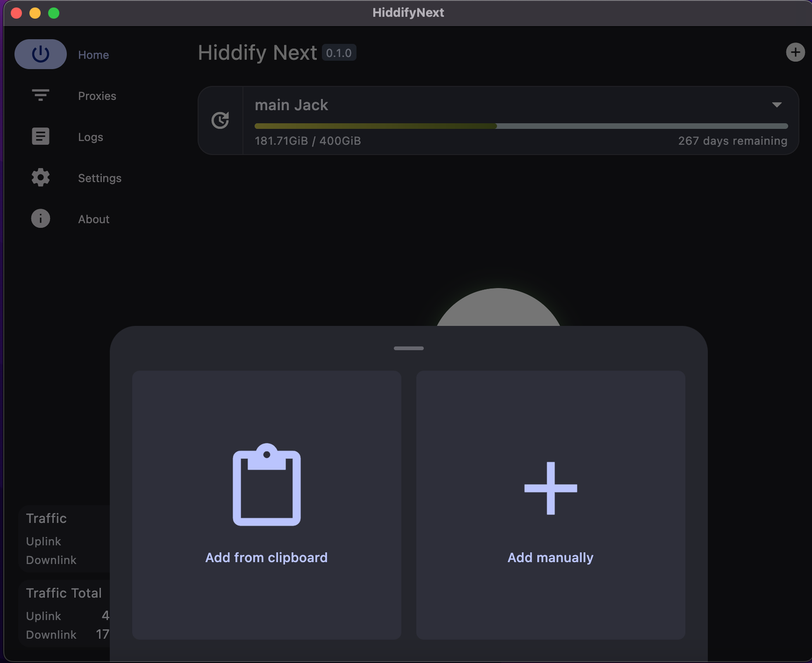Click Downlink under Traffic
The width and height of the screenshot is (812, 663).
coord(51,560)
